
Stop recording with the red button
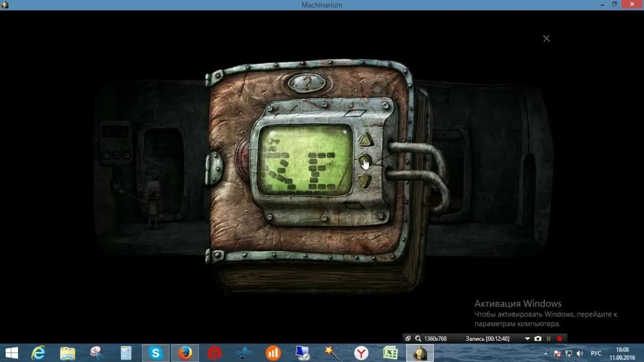click(559, 339)
